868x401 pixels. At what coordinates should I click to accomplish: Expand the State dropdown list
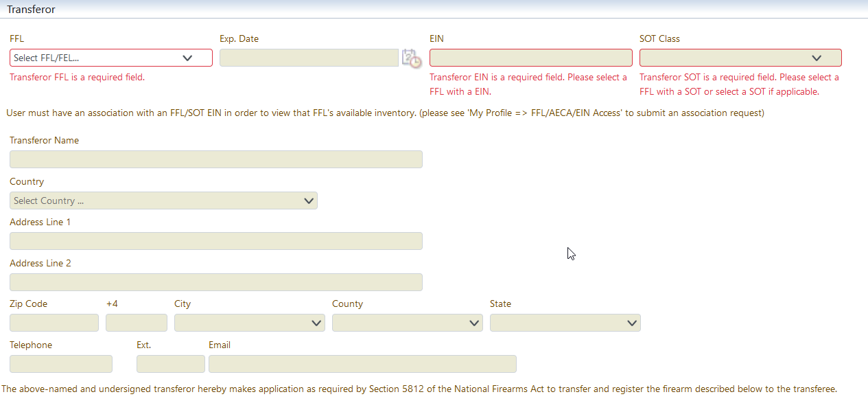tap(565, 323)
